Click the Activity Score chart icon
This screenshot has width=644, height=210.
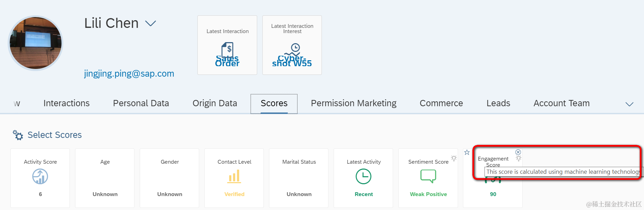point(40,177)
